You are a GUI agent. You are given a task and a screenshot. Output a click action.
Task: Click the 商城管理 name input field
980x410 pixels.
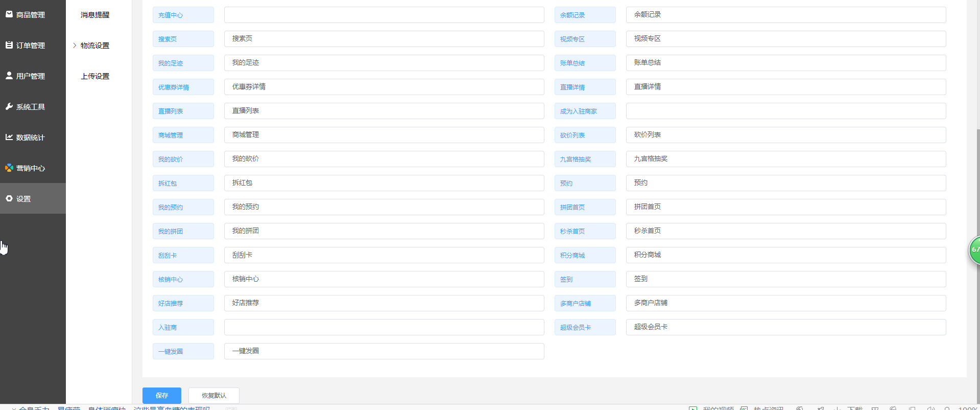[x=384, y=135]
